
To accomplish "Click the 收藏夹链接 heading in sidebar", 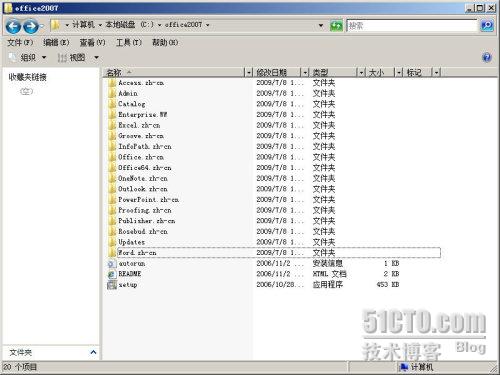I will (28, 77).
